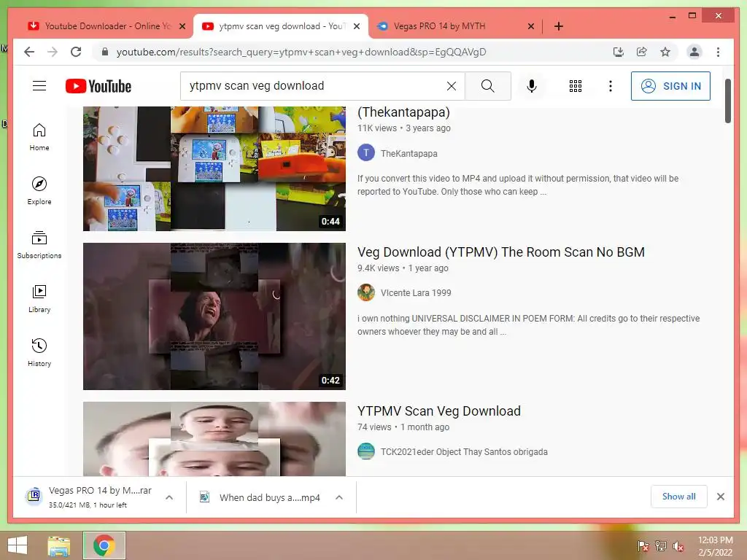Close the Youtube Downloader tab
Image resolution: width=747 pixels, height=560 pixels.
point(182,26)
